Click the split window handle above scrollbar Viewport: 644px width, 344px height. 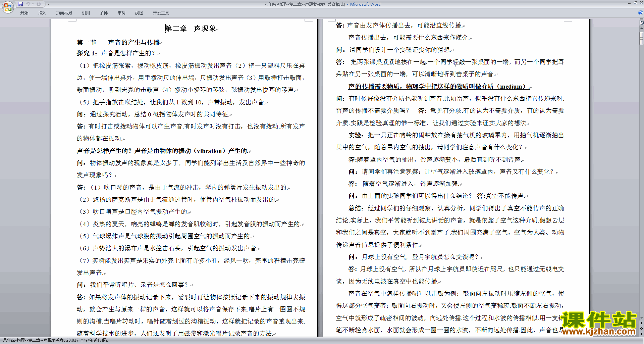point(642,19)
